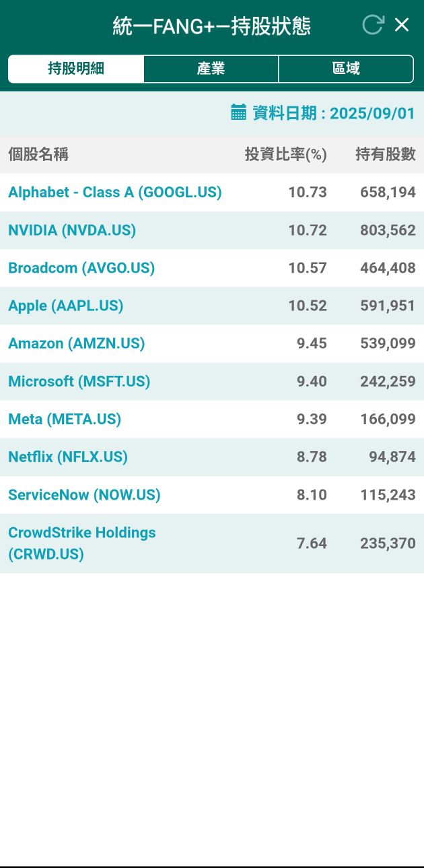Open Microsoft (MSFT.US) stock link
This screenshot has width=424, height=868.
pos(79,381)
